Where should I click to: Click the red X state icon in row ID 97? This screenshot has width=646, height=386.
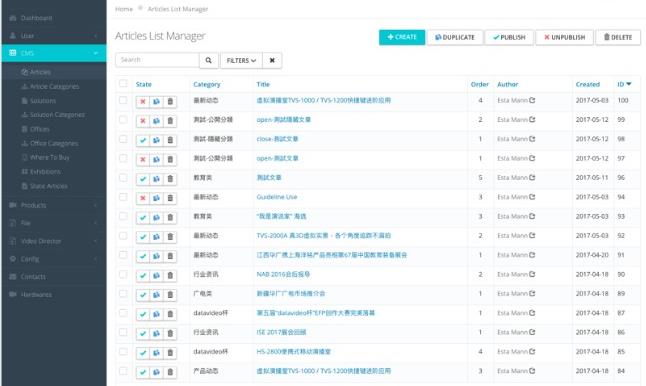click(143, 159)
